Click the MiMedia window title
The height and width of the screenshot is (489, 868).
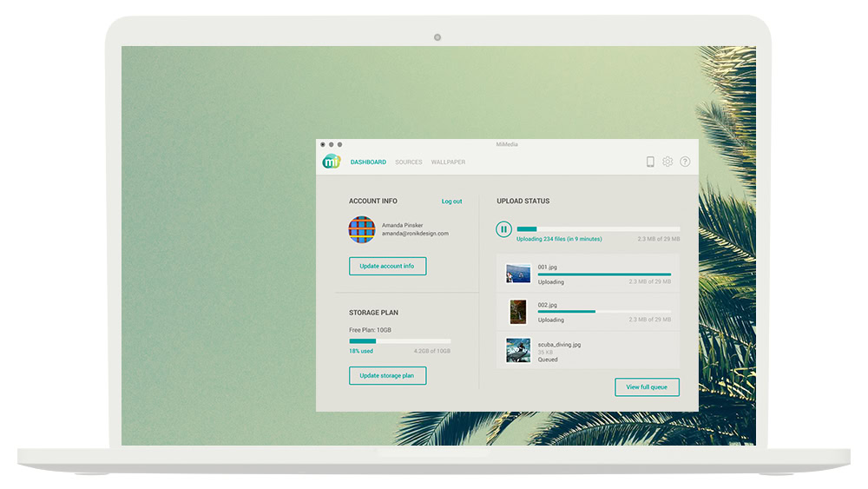pyautogui.click(x=507, y=144)
